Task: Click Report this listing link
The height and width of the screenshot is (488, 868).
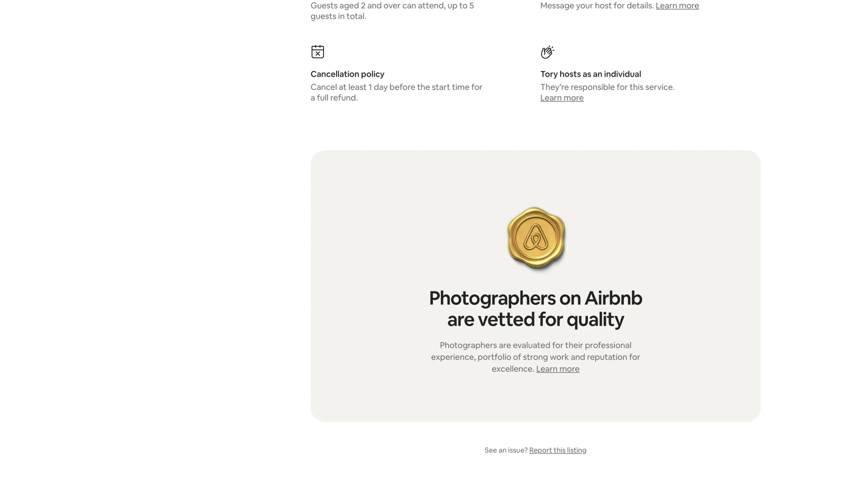Action: coord(557,450)
